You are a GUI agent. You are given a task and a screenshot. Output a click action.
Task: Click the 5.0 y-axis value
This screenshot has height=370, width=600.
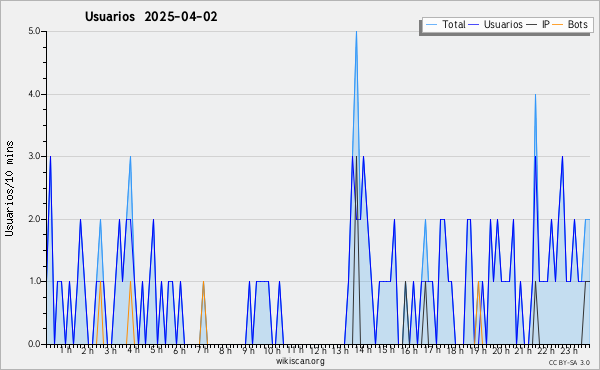34,31
